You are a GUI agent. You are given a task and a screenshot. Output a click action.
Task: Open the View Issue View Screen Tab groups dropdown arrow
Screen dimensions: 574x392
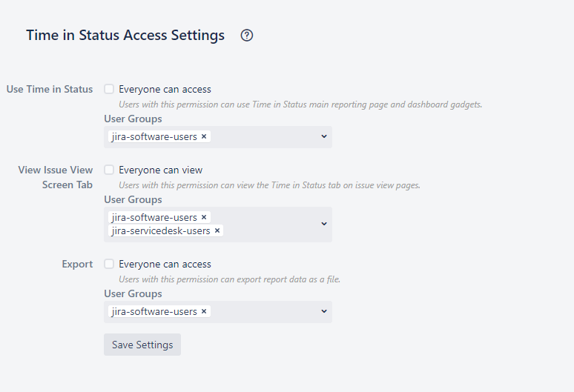point(324,224)
